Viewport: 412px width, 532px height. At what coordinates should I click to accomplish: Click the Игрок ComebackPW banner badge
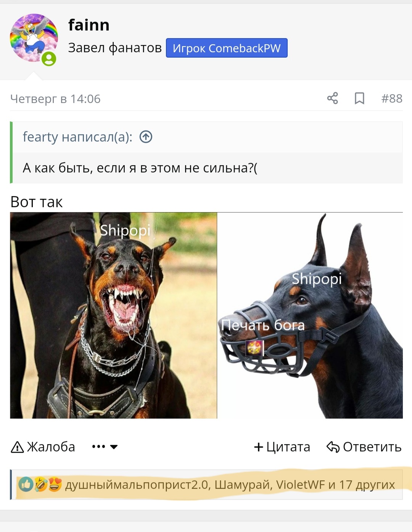click(227, 48)
